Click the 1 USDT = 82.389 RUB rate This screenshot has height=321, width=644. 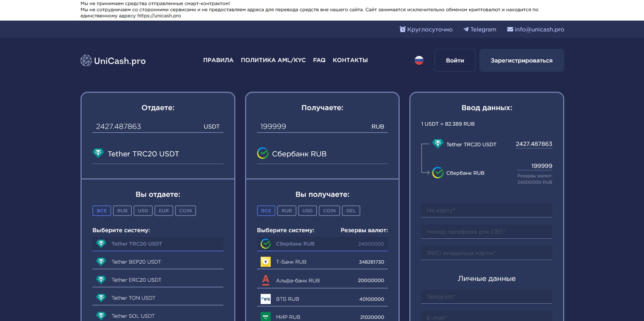click(x=448, y=124)
